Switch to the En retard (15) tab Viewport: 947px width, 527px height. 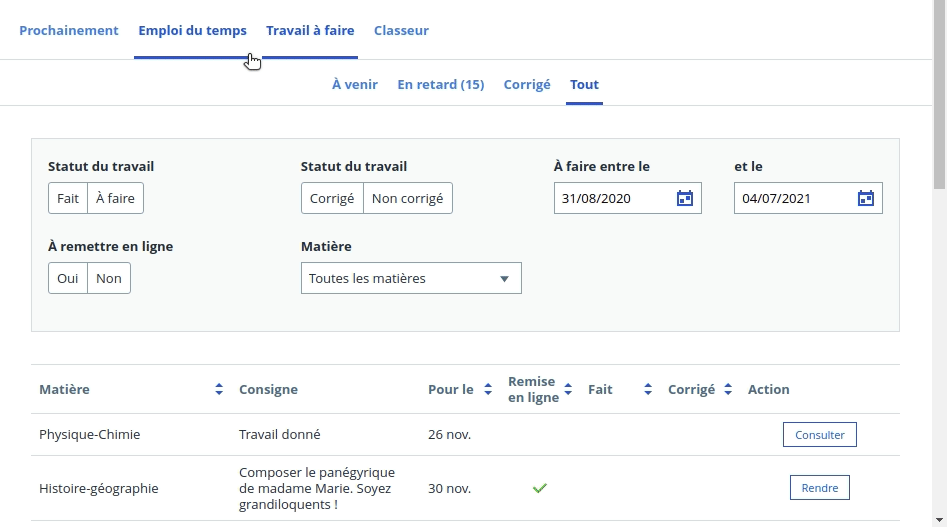tap(441, 85)
